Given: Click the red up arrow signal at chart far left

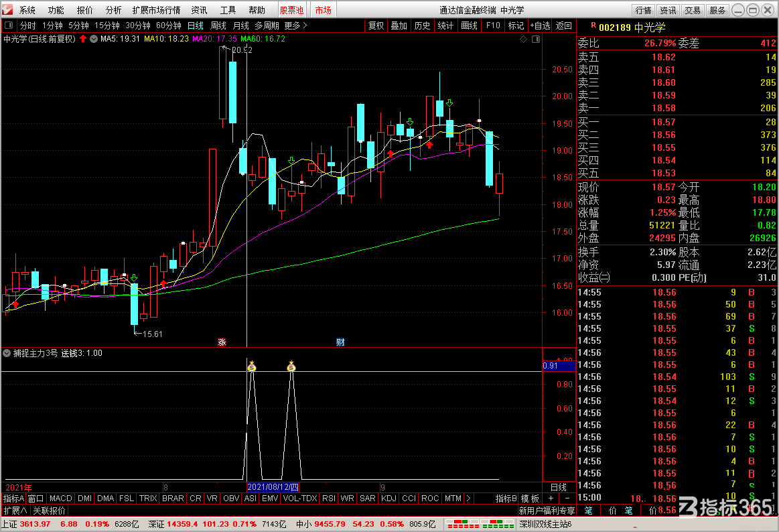Looking at the screenshot, I should (15, 304).
